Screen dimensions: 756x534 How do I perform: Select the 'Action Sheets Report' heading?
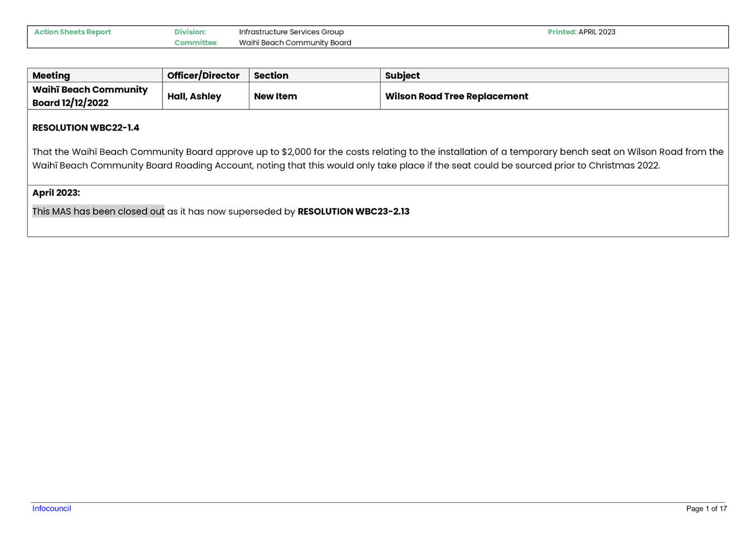72,32
